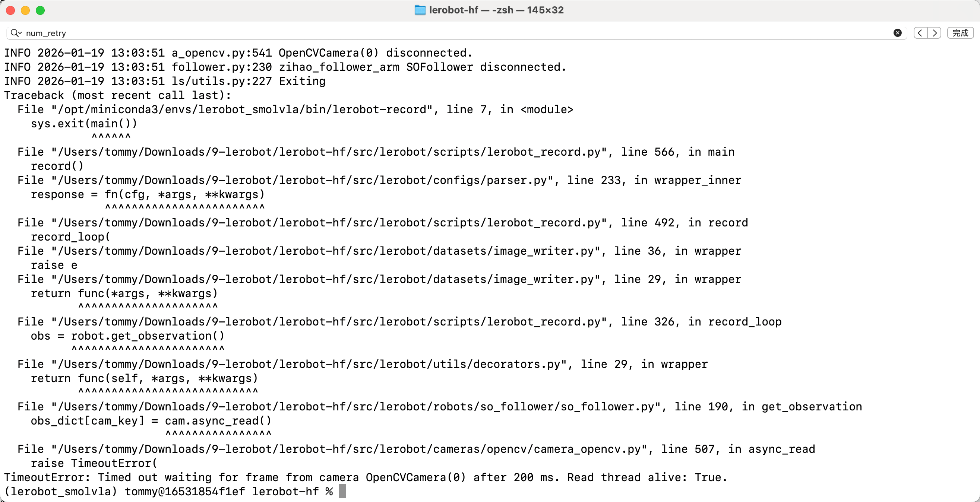
Task: Click the "ls/utils.py:227 Exiting" log line
Action: [165, 81]
